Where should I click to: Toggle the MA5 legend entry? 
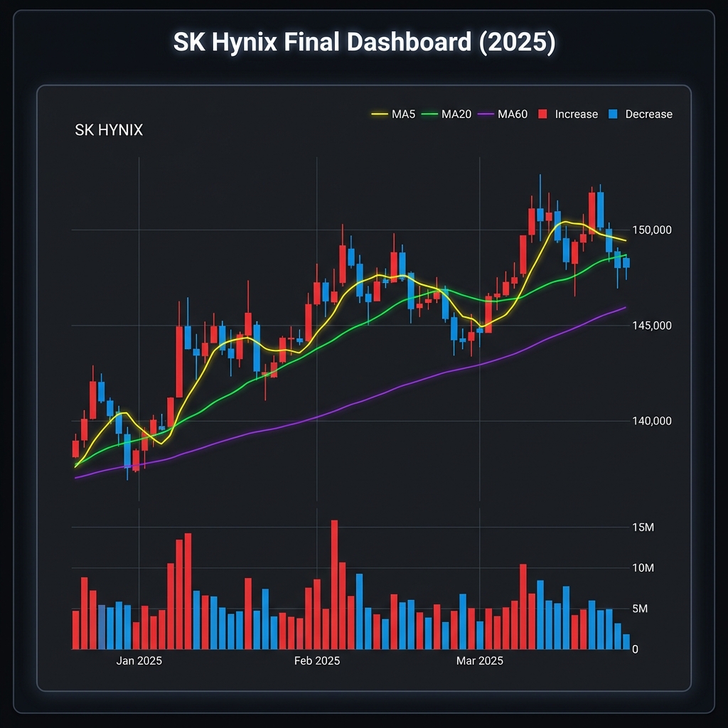pos(393,114)
